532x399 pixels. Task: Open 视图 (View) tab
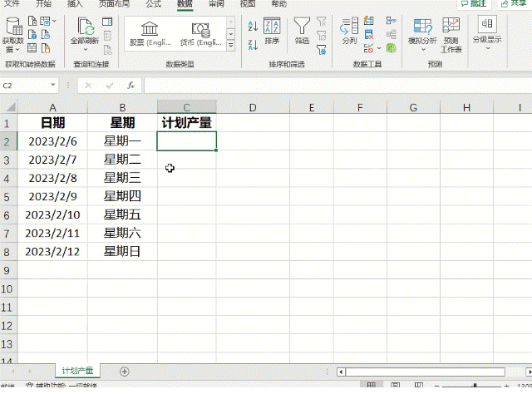(248, 3)
